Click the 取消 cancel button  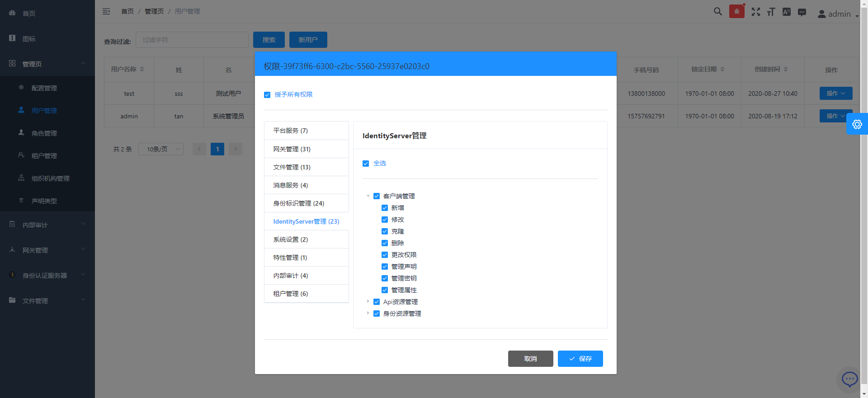530,359
